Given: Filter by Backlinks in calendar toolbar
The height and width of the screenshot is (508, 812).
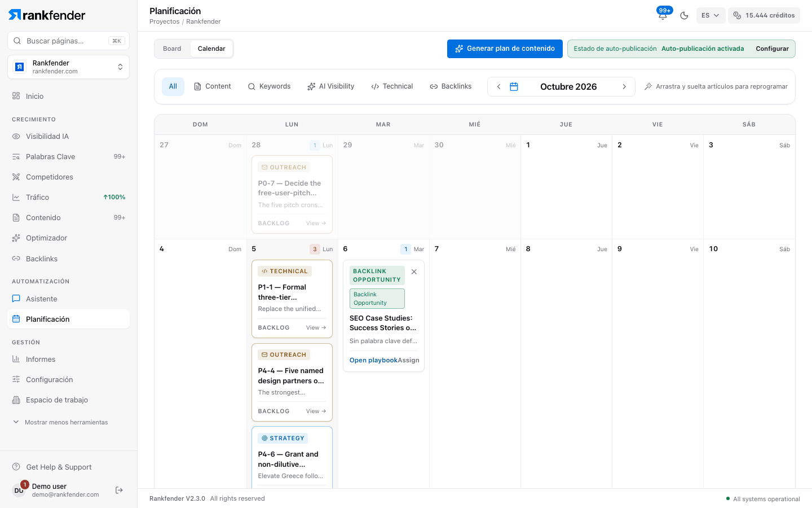Looking at the screenshot, I should click(451, 86).
